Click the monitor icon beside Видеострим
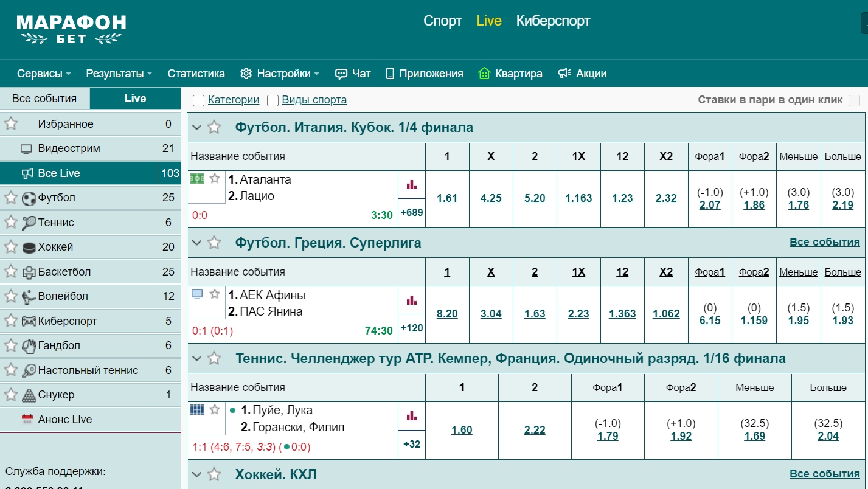 point(26,149)
